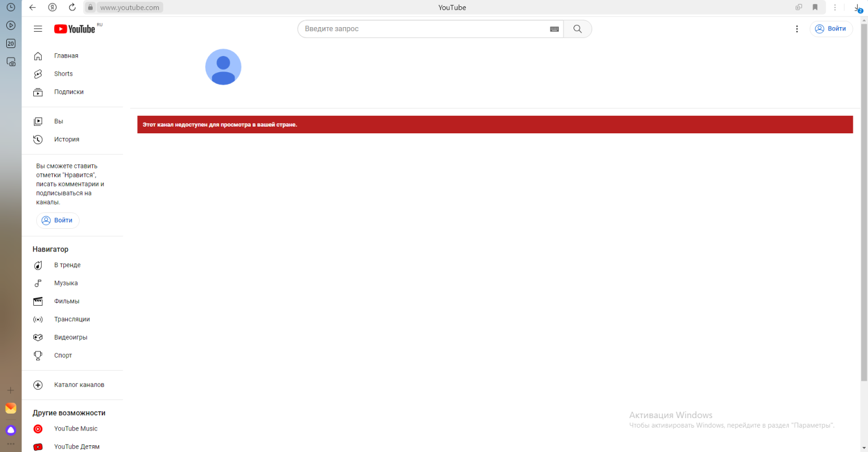
Task: Open the screenshot tool icon in browser sidebar
Action: click(11, 62)
